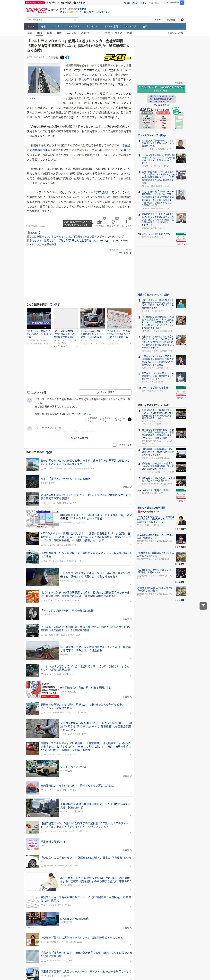Share first comment on X
The width and height of the screenshot is (210, 980).
coord(130,419)
